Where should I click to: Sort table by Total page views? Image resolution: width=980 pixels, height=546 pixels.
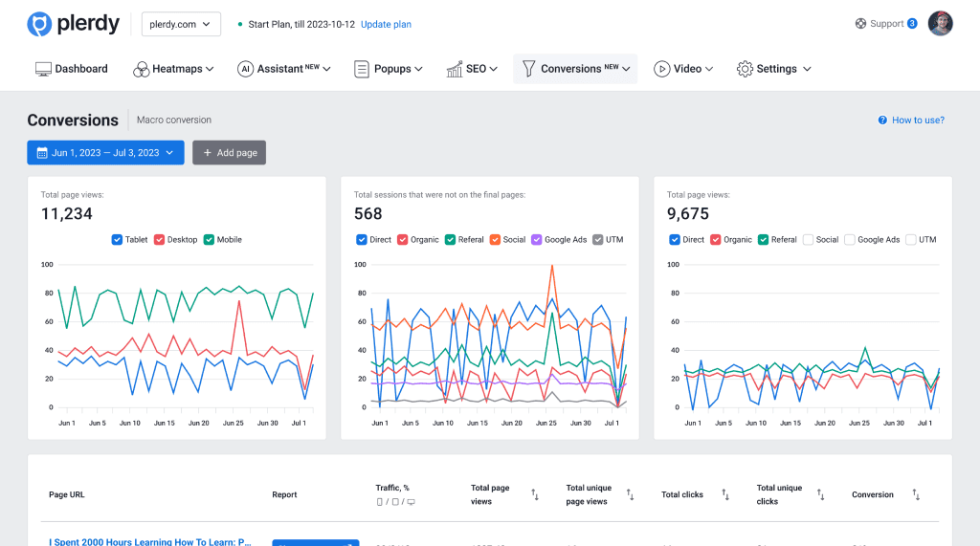point(535,494)
